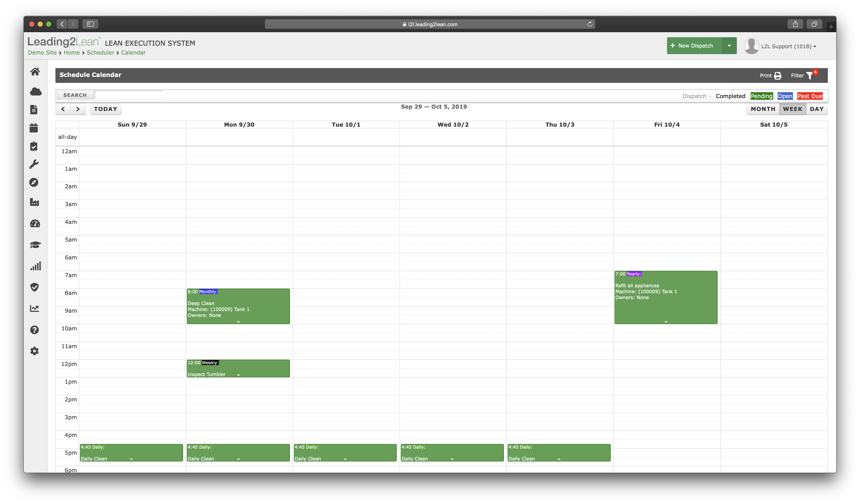This screenshot has height=504, width=860.
Task: Go to next week with right chevron
Action: [78, 109]
